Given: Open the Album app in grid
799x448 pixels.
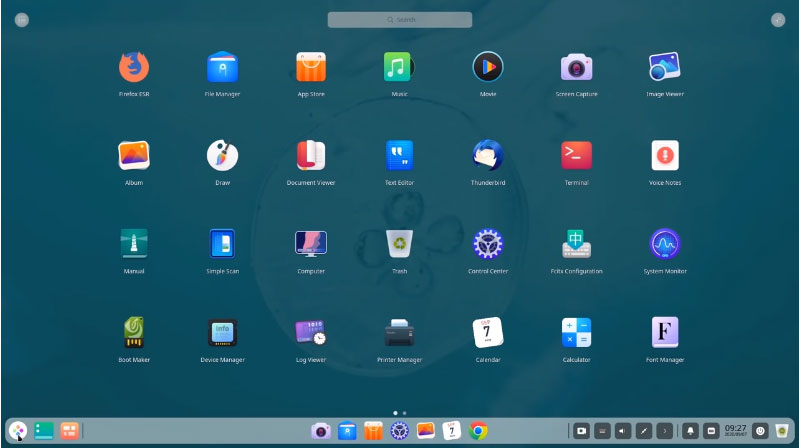Looking at the screenshot, I should click(134, 155).
